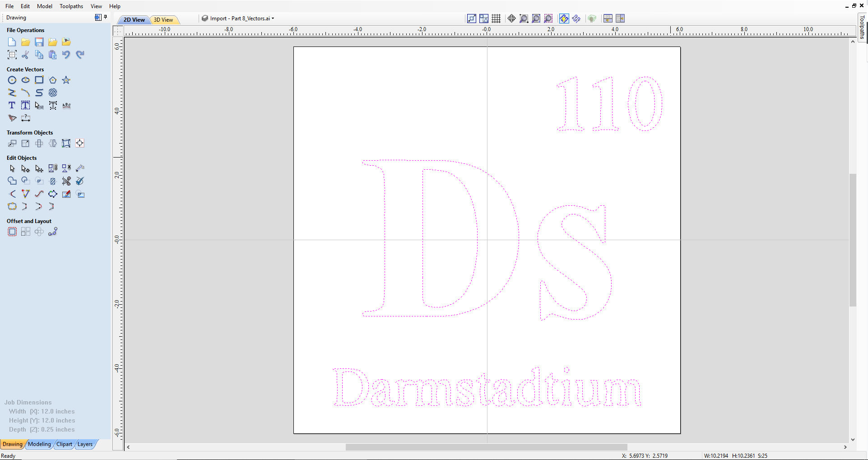Open the Import Part 8_Vectors.ai layer dropdown

(x=238, y=19)
